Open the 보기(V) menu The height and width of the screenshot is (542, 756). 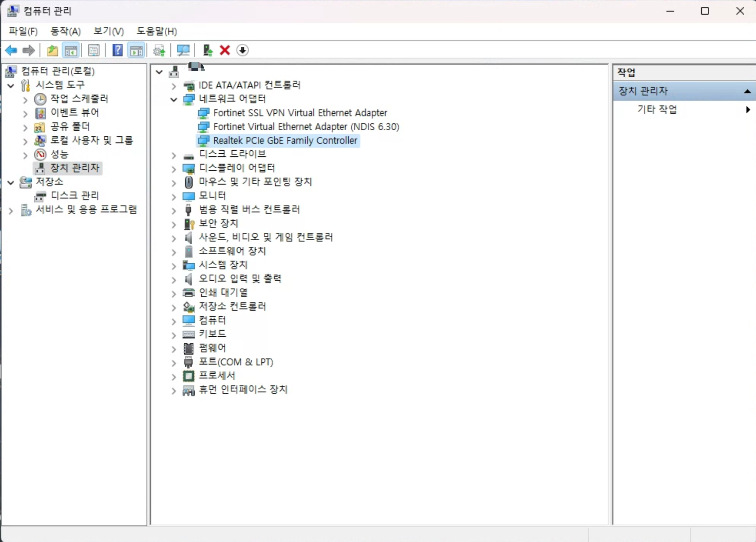(x=109, y=31)
